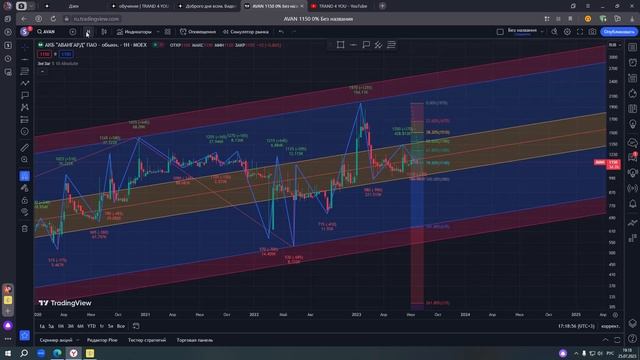Start the market simulator replay
This screenshot has width=640, height=360.
(x=246, y=32)
